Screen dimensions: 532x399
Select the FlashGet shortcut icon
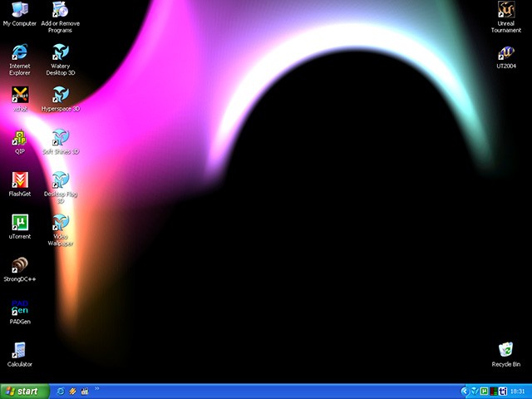(x=20, y=185)
